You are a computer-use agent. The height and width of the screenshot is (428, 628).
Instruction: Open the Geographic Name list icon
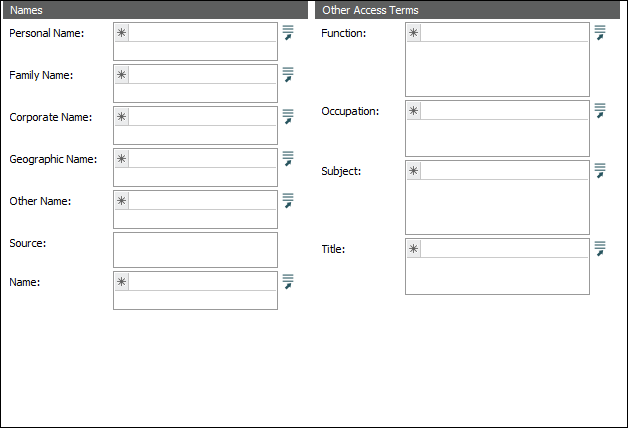[288, 158]
